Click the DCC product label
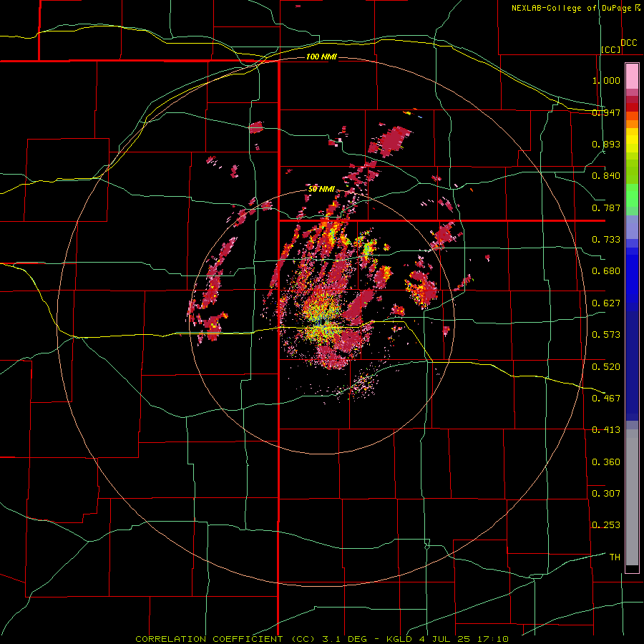644x644 pixels. (628, 42)
